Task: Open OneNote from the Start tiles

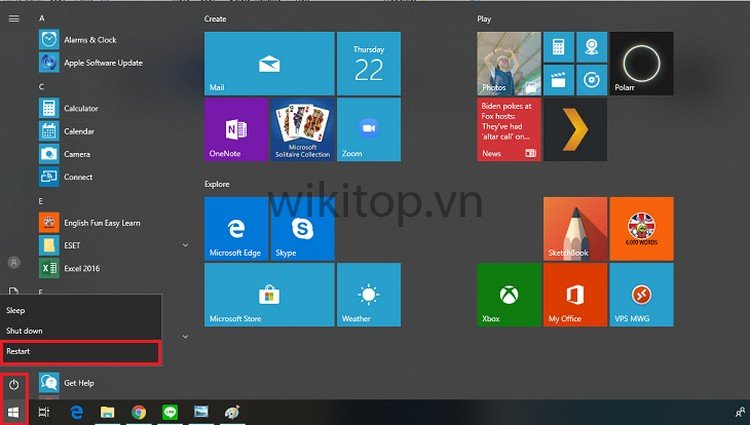Action: [x=236, y=129]
